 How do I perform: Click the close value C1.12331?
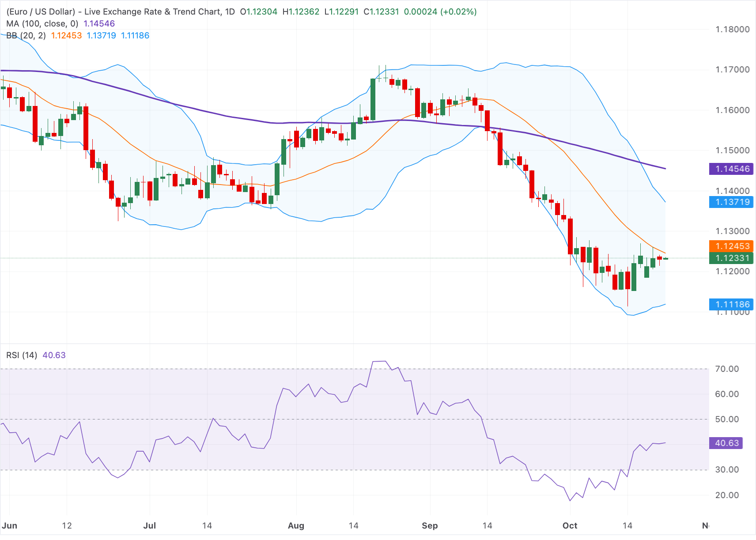[381, 12]
